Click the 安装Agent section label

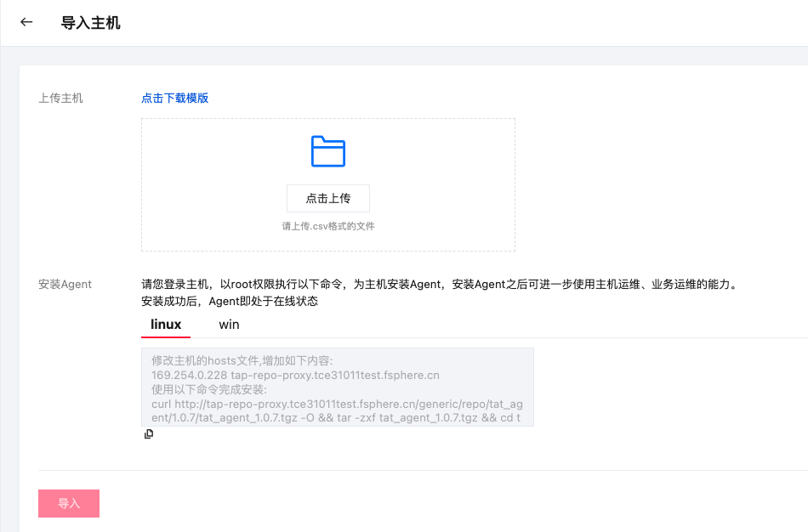65,284
